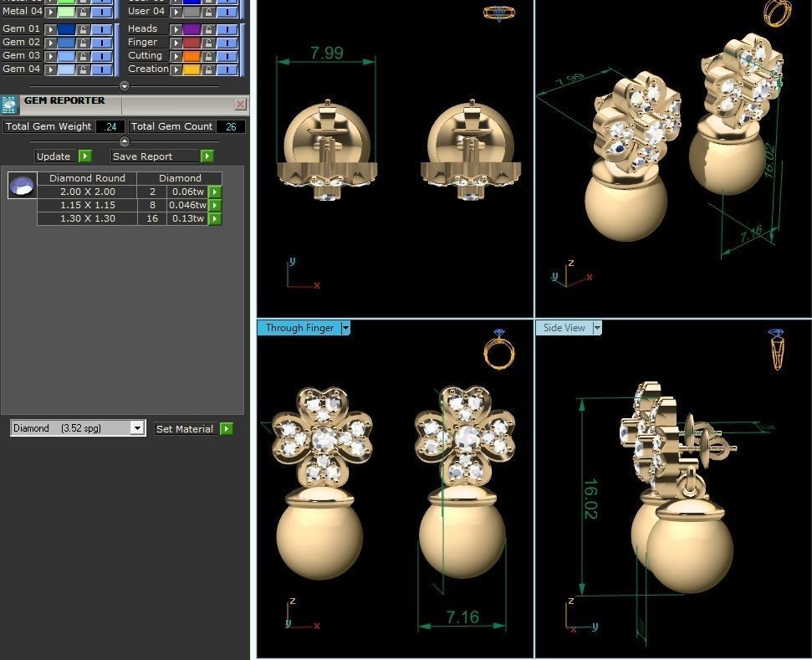Click the round diamond gem thumbnail
812x660 pixels.
pyautogui.click(x=23, y=186)
